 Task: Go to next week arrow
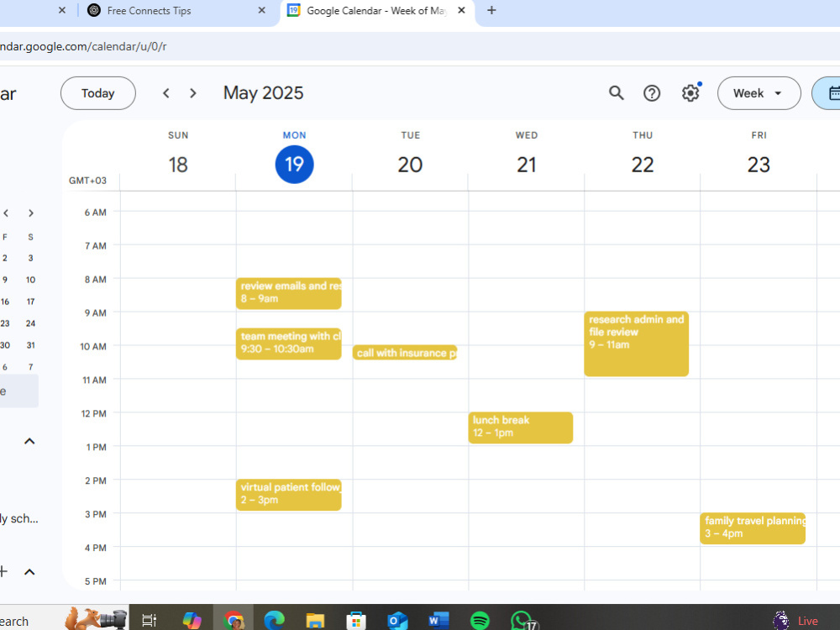pos(193,93)
